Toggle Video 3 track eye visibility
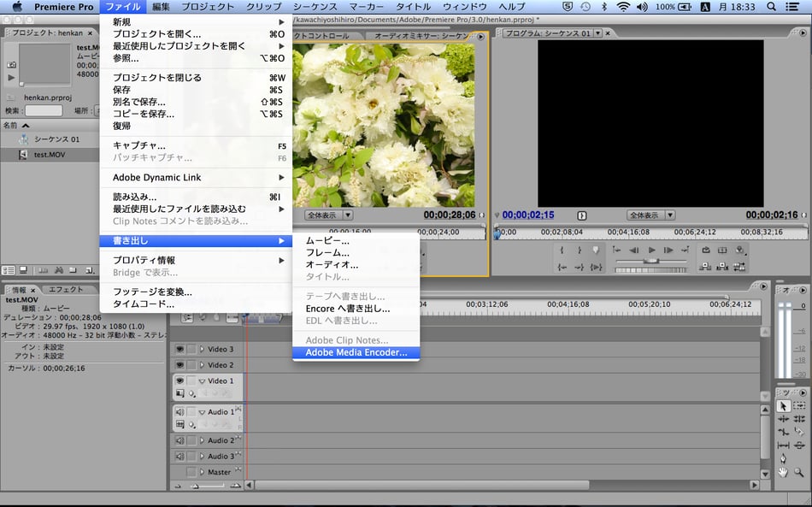The image size is (812, 507). tap(179, 349)
